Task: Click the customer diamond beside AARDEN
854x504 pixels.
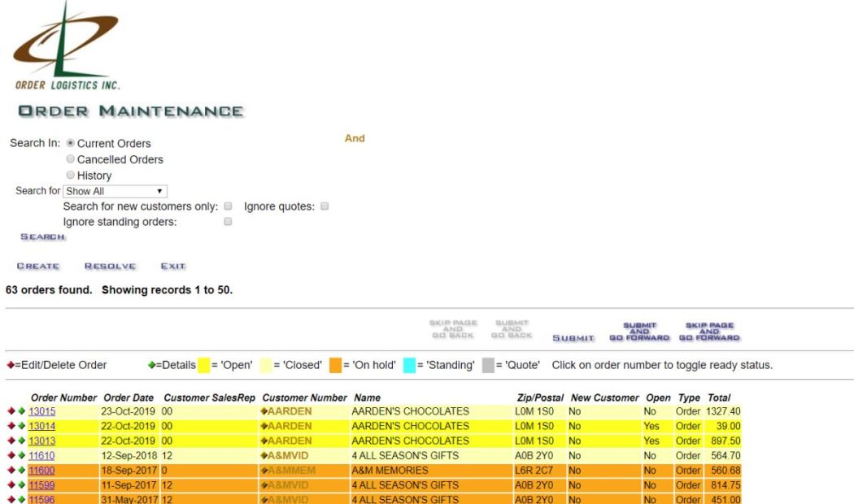Action: 264,412
